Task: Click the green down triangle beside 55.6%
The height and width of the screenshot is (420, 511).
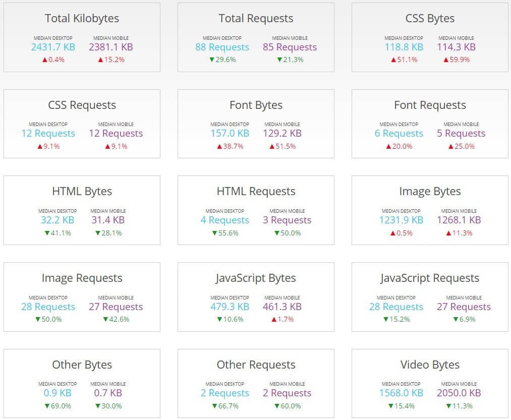Action: tap(214, 233)
